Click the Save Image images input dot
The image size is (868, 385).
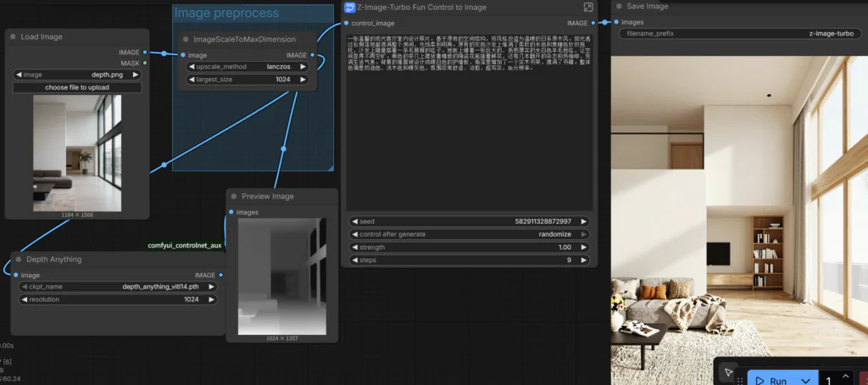click(x=615, y=22)
